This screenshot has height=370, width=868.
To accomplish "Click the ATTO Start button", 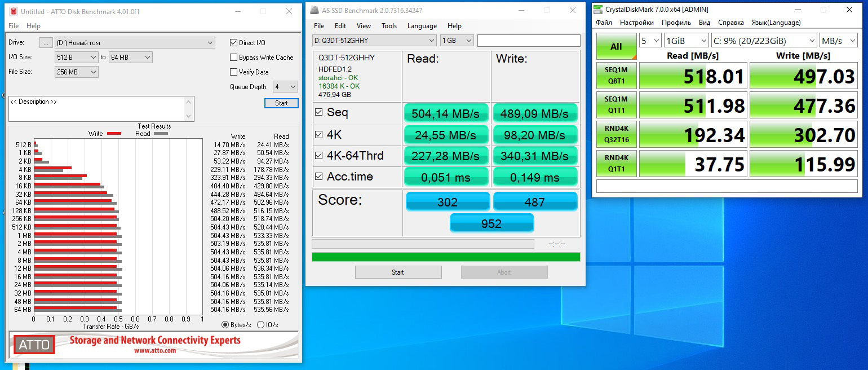I will pos(281,103).
